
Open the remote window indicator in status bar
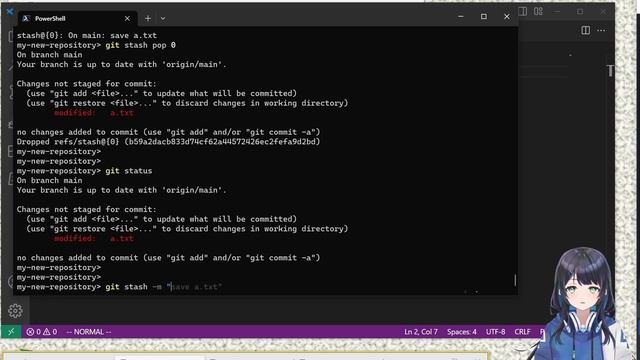(11, 332)
